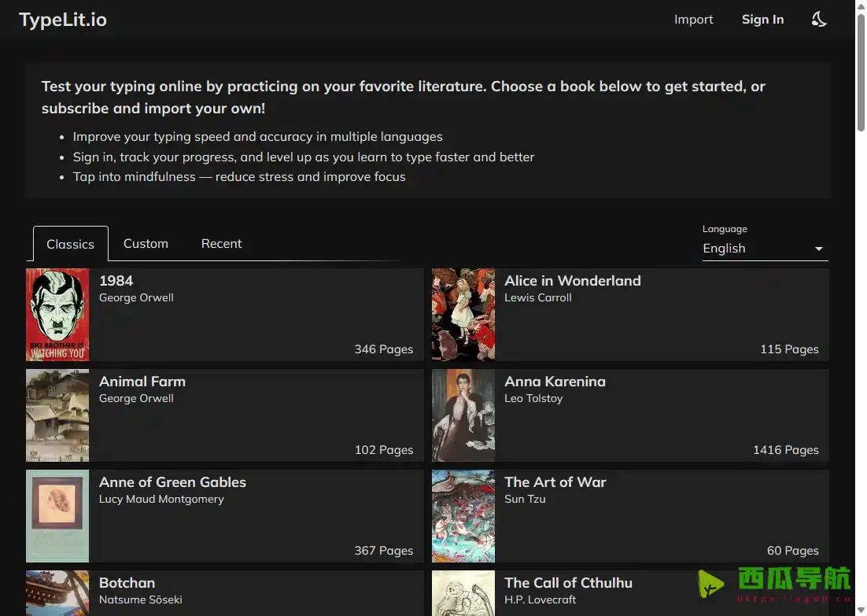The image size is (867, 616).
Task: Open the Anne of Green Gables cover
Action: 57,516
